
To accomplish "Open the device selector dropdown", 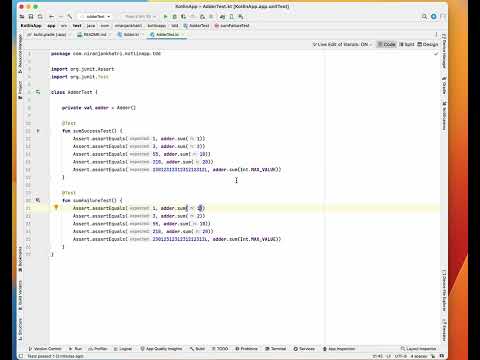I will point(139,16).
